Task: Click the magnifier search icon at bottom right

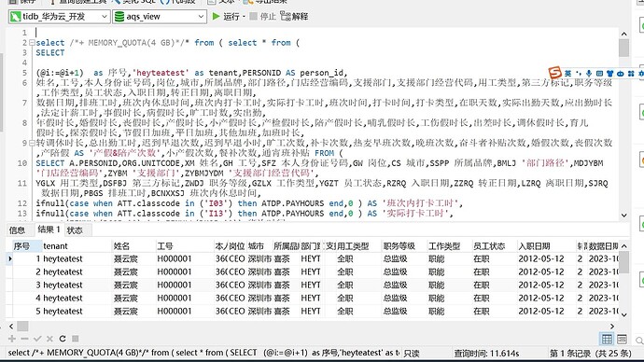Action: click(639, 341)
